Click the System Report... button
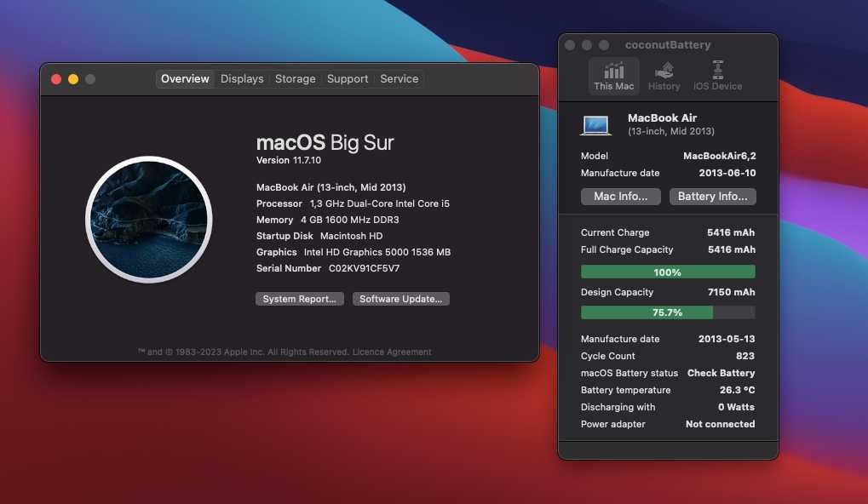 [x=300, y=299]
